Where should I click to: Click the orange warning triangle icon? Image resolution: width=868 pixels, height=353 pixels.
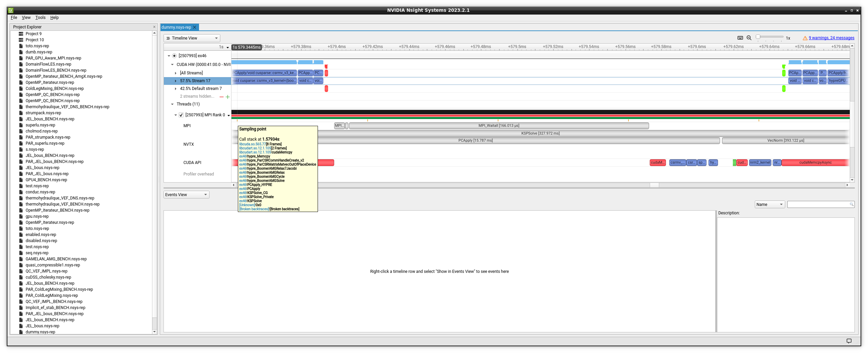805,38
